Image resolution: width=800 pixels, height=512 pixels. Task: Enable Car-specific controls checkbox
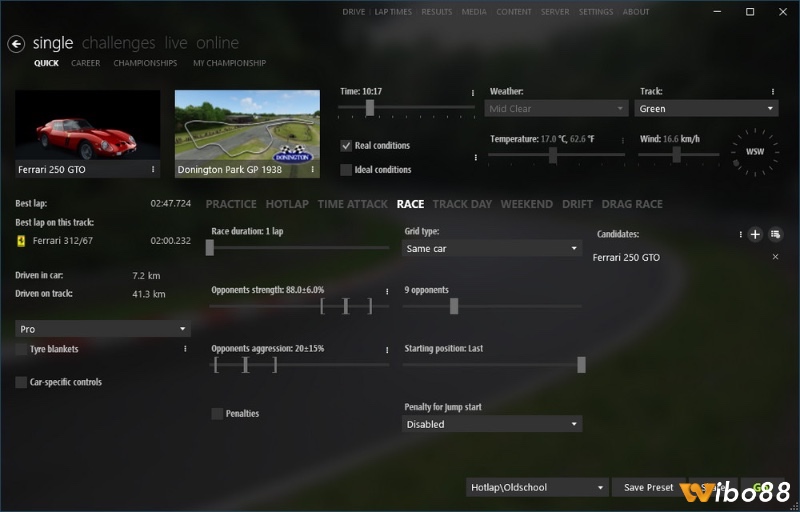21,382
